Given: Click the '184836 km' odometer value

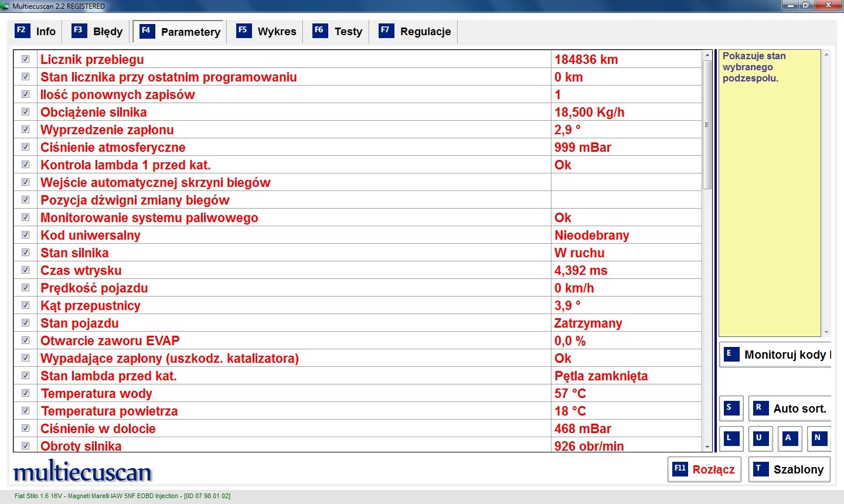Looking at the screenshot, I should [x=586, y=59].
